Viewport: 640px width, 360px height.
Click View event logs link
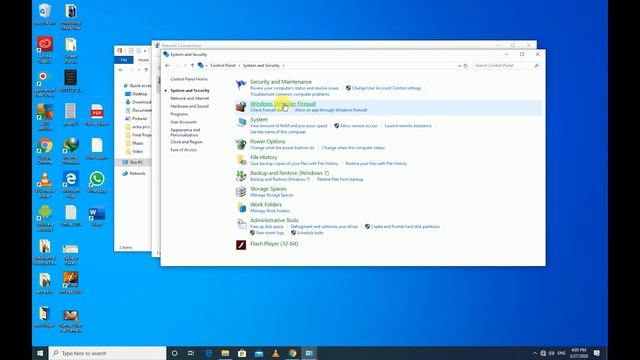[270, 233]
